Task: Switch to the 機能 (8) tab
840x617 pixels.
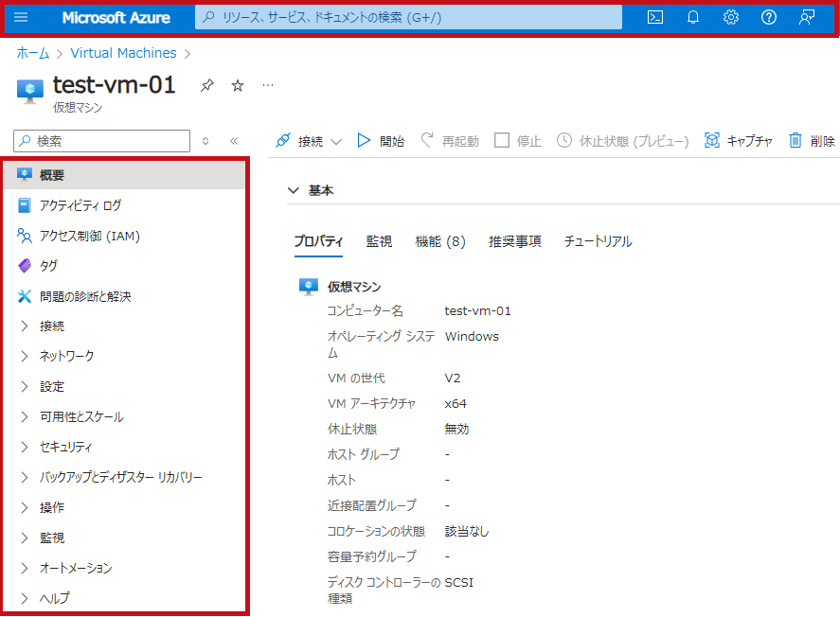Action: coord(439,242)
